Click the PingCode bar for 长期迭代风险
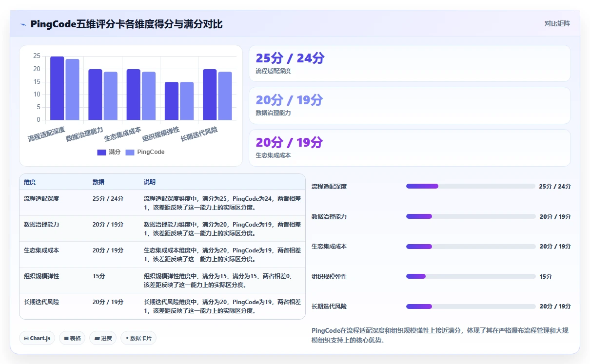590x364 pixels. (x=225, y=96)
